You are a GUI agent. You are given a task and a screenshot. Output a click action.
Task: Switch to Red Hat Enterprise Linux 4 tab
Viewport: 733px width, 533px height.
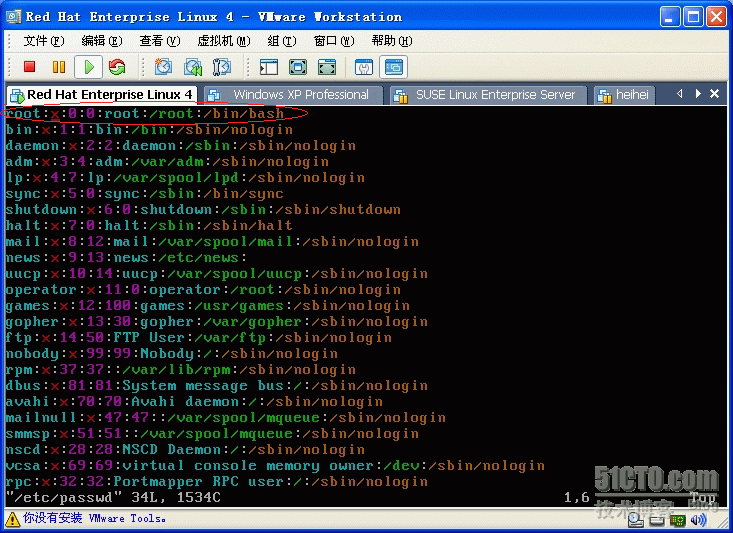[101, 95]
